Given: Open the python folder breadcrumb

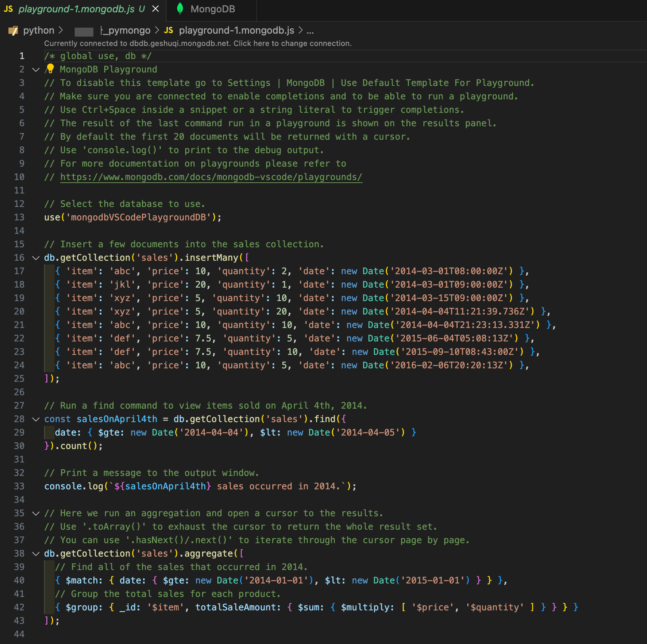Looking at the screenshot, I should tap(38, 30).
